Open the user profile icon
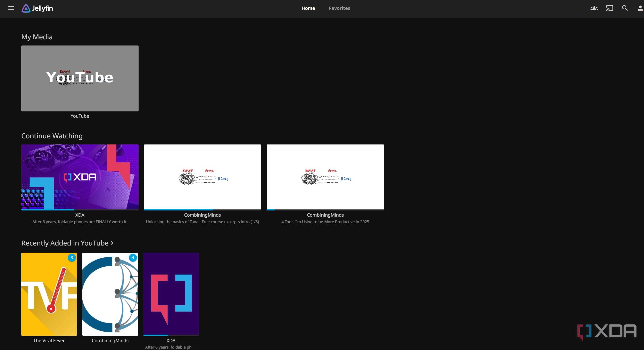Viewport: 644px width, 350px height. (640, 8)
